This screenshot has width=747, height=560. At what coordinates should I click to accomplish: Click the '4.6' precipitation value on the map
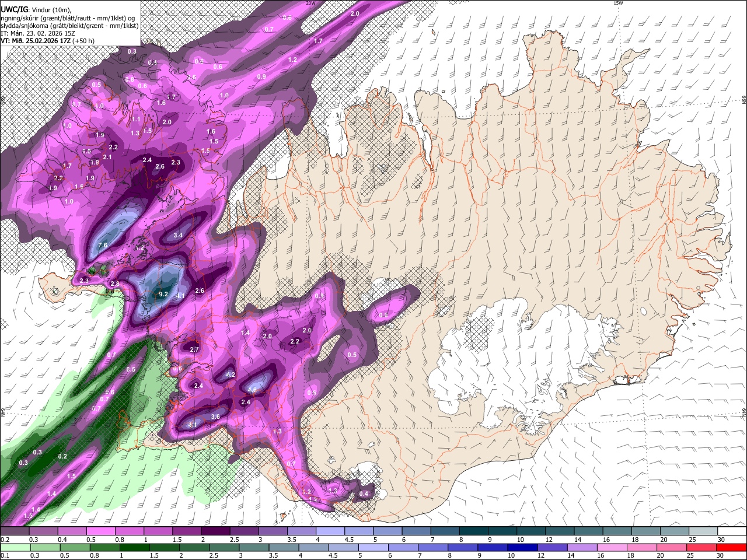253,390
